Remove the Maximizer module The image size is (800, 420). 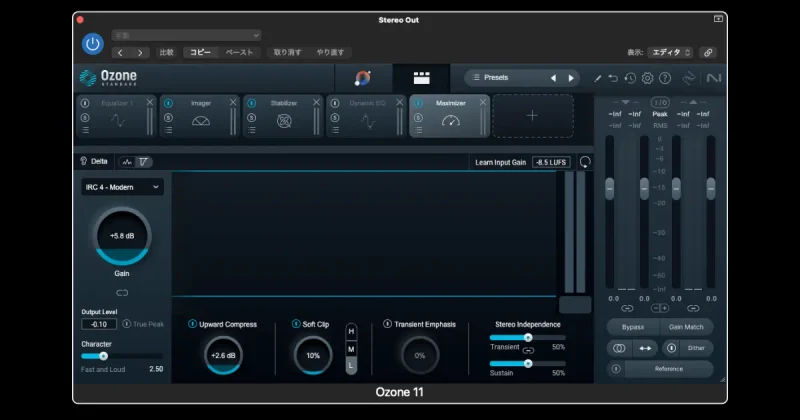click(x=483, y=103)
